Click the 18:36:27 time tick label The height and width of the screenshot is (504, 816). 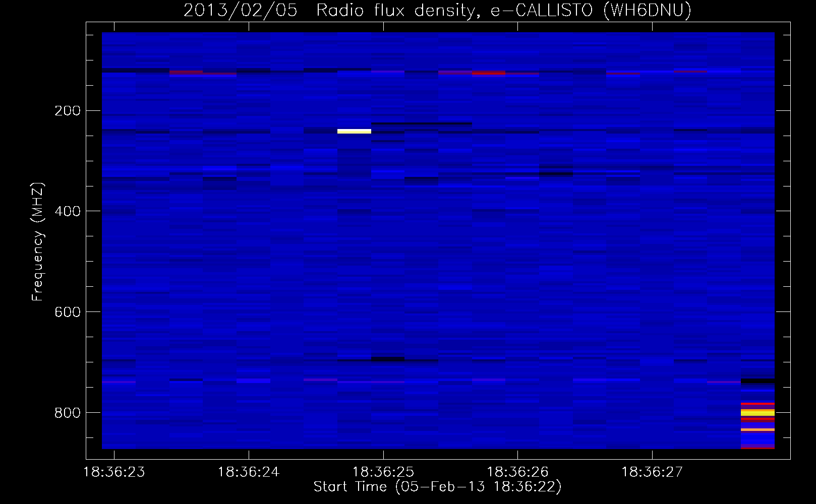(652, 472)
